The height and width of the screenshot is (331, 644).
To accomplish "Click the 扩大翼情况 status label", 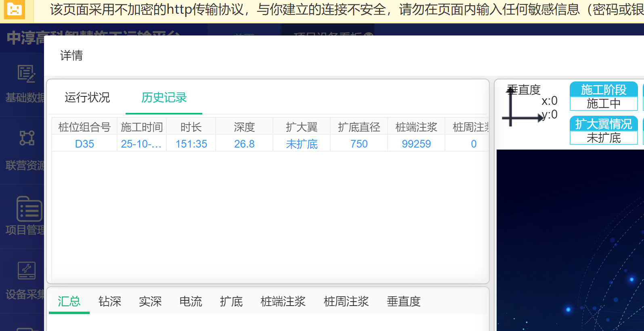I will click(x=604, y=124).
